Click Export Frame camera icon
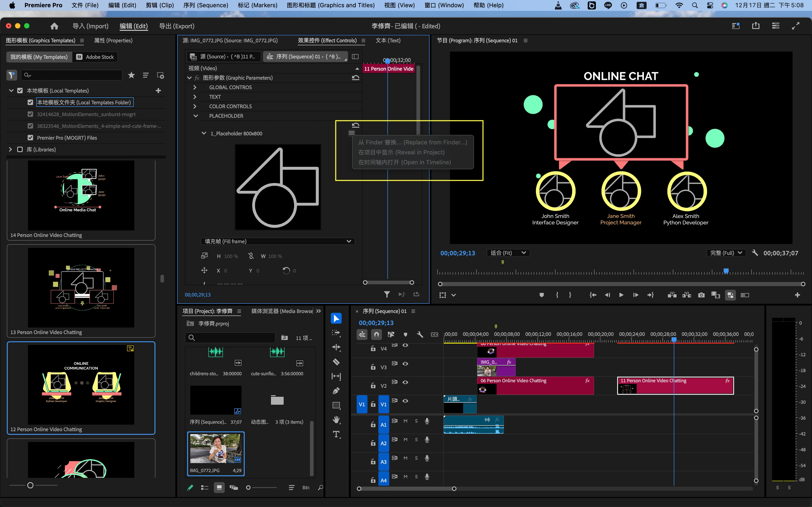The height and width of the screenshot is (507, 812). click(701, 295)
